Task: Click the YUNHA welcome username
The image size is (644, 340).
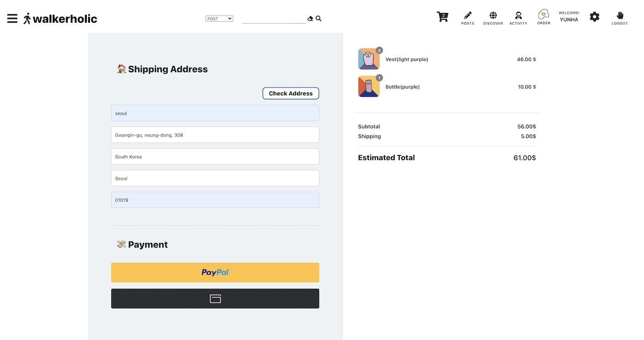Action: pos(569,20)
